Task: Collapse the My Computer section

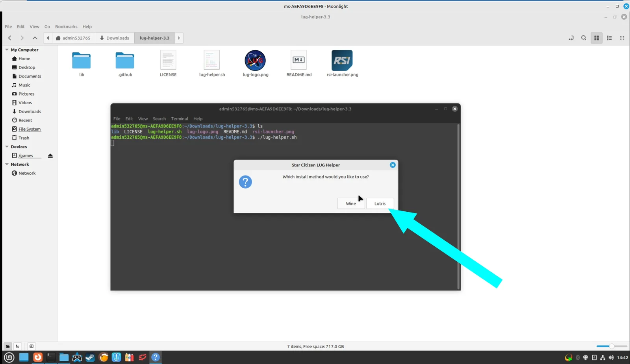Action: [x=7, y=50]
